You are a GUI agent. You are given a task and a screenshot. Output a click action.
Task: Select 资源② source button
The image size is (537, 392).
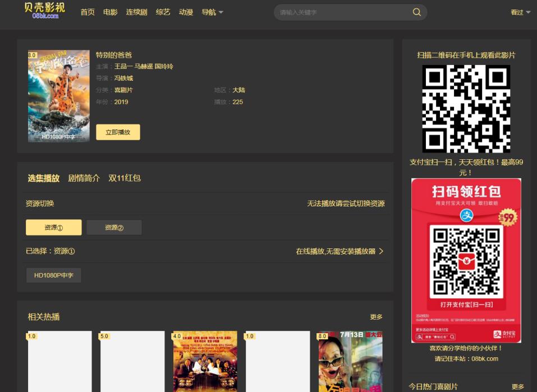point(114,227)
